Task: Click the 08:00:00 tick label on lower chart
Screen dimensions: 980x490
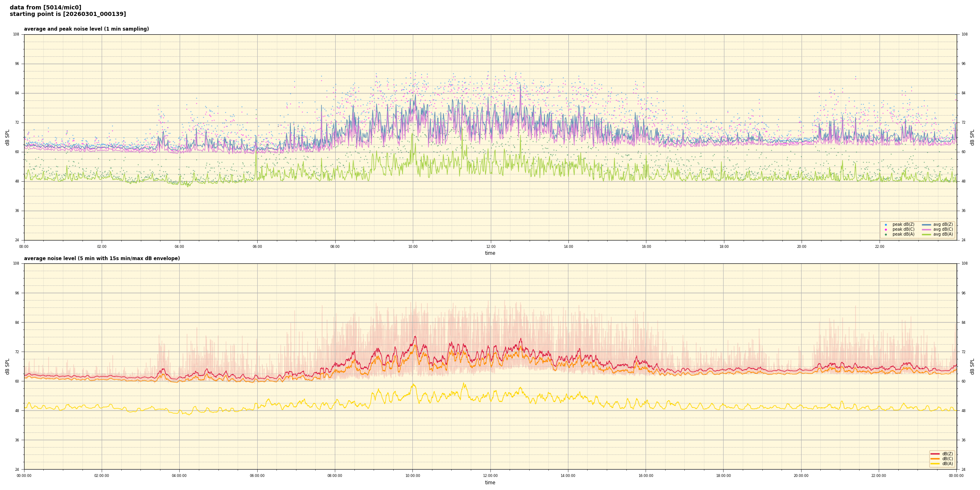Action: point(335,476)
